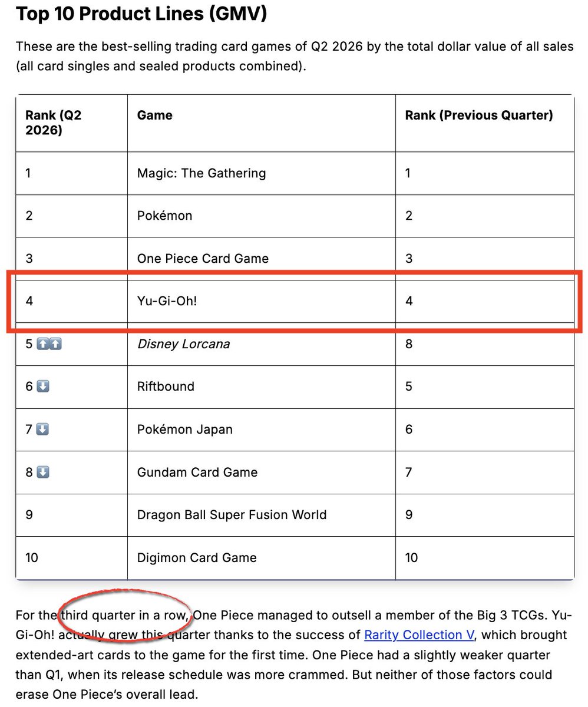This screenshot has height=707, width=588.
Task: Click the Rank (Previous Quarter) column header
Action: [x=484, y=123]
